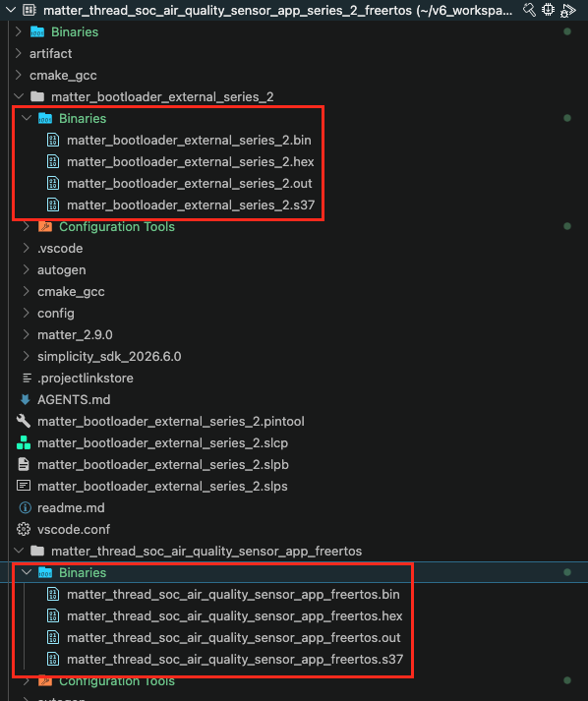Expand cmake_gcc chevron inside the bootloader project

pyautogui.click(x=27, y=291)
